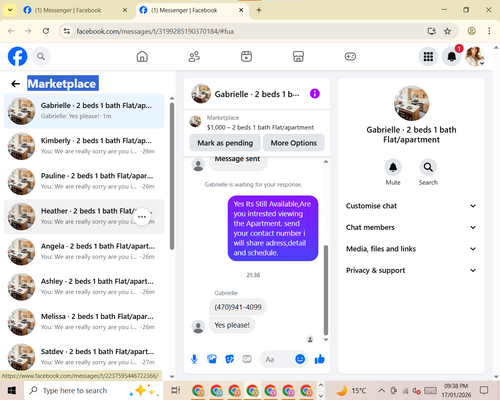Open Satdev conversation in list

[x=84, y=357]
